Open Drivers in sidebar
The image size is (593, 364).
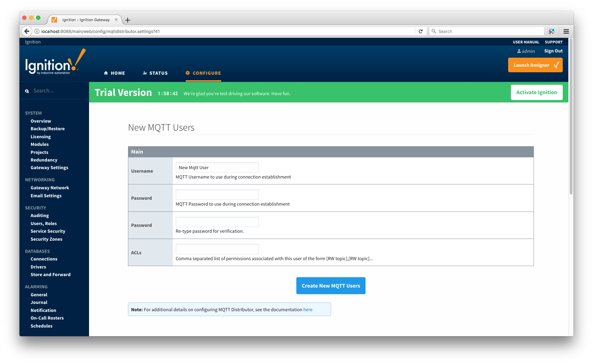click(38, 267)
